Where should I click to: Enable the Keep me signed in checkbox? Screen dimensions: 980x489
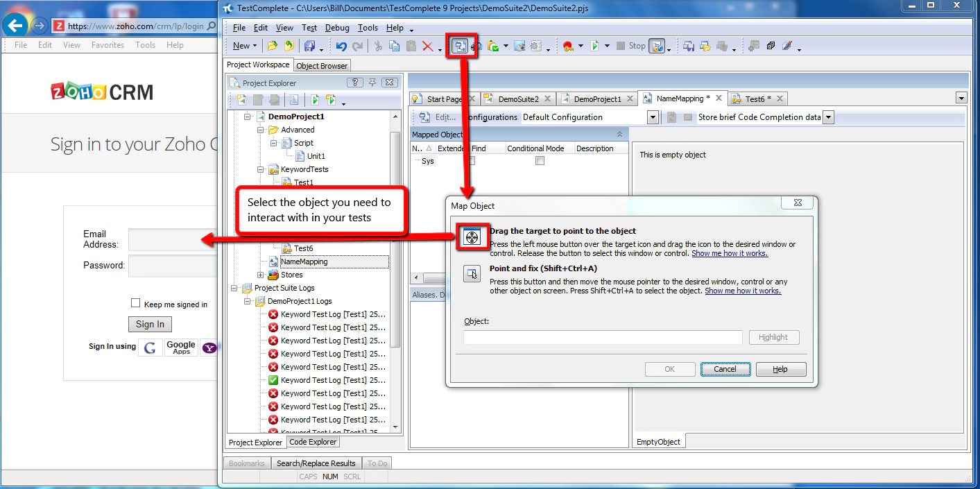coord(135,302)
